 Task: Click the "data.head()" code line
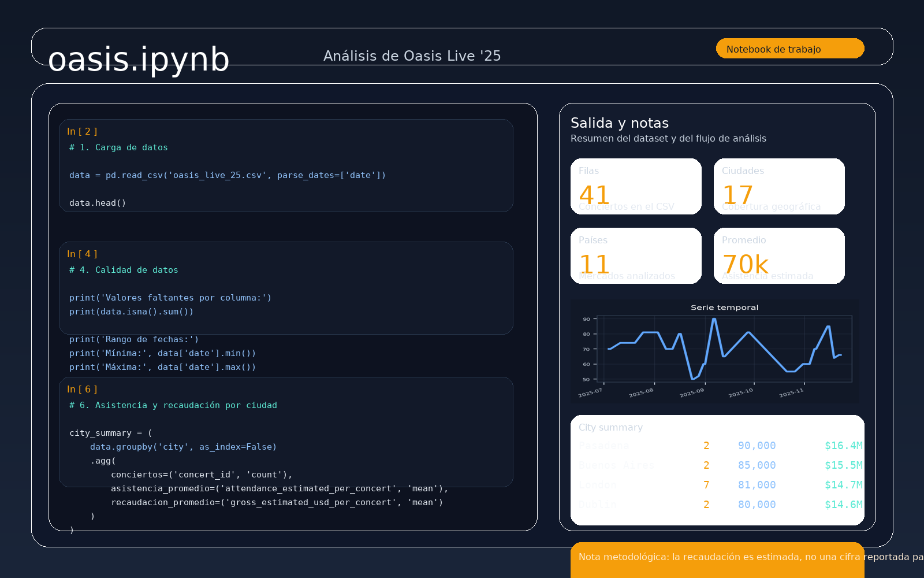98,203
